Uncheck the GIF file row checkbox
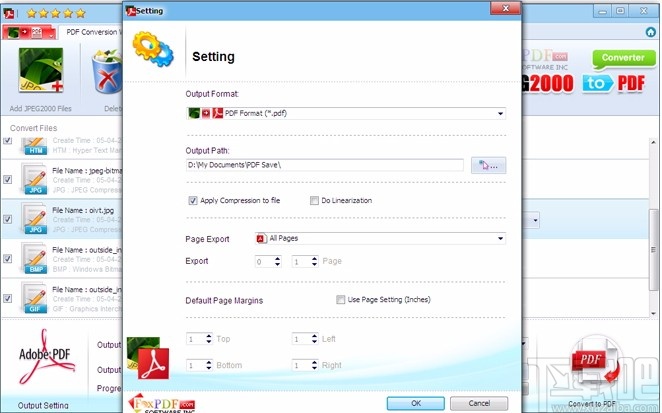662x413 pixels. coord(8,298)
